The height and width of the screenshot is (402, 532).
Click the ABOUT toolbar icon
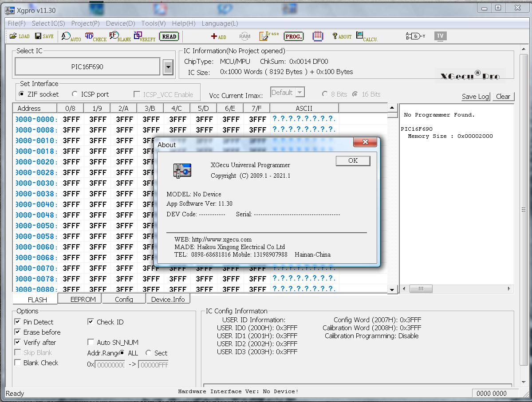pos(342,36)
